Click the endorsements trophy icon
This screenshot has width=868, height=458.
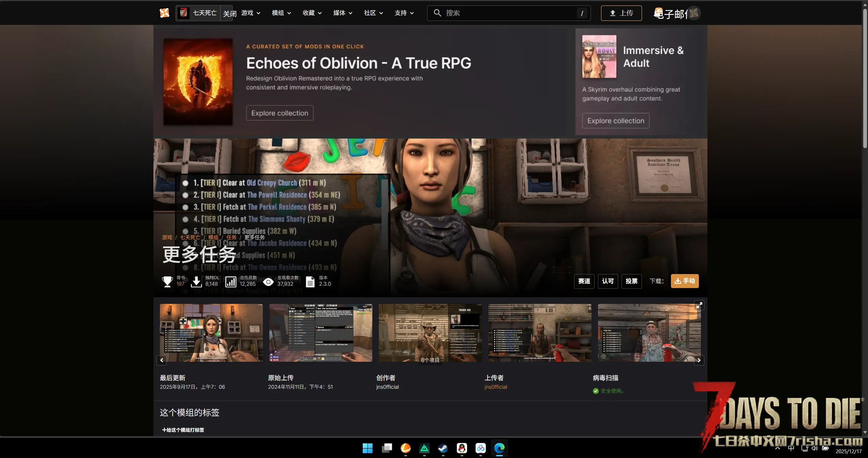[167, 282]
